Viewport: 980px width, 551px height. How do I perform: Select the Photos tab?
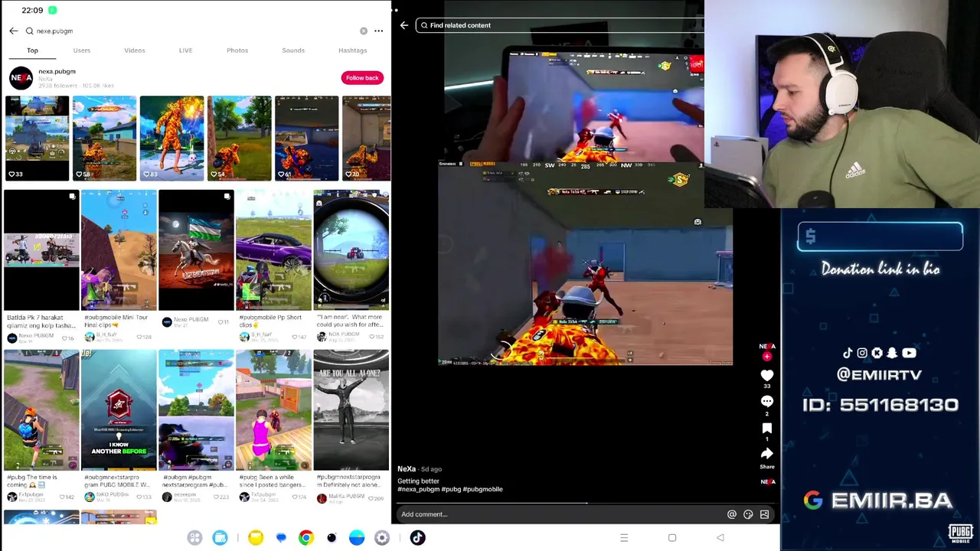237,51
